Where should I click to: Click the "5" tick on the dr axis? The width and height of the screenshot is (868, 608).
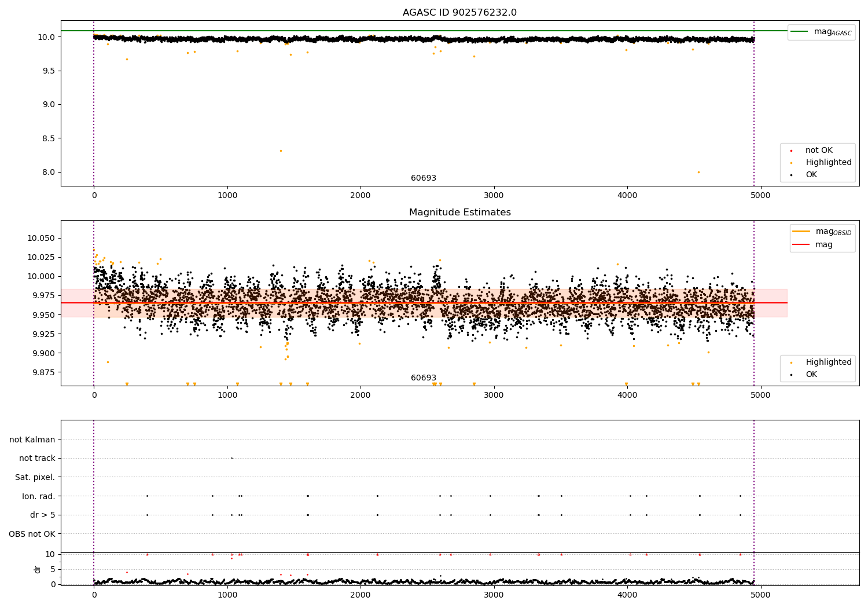(x=53, y=570)
